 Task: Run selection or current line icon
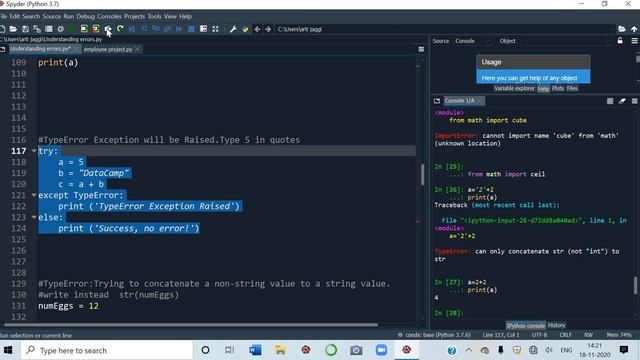pos(108,29)
